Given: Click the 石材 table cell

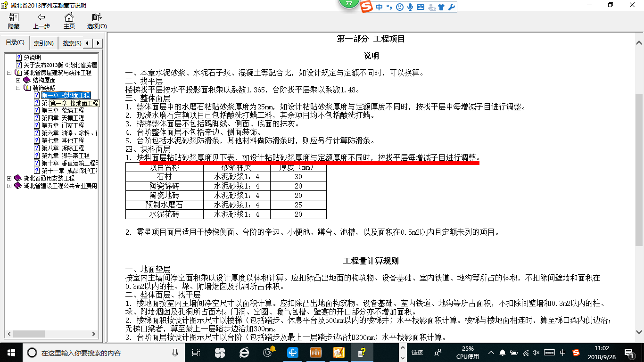Looking at the screenshot, I should pos(165,176).
